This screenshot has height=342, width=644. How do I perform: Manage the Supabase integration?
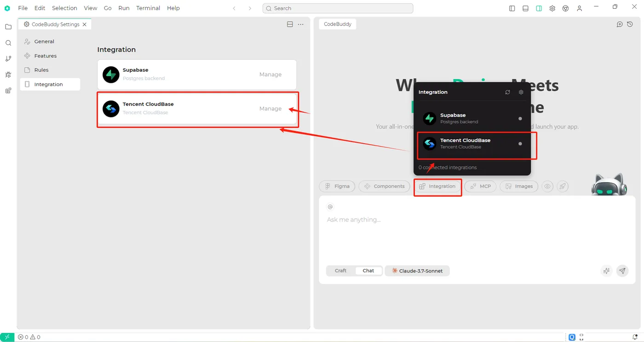click(270, 74)
